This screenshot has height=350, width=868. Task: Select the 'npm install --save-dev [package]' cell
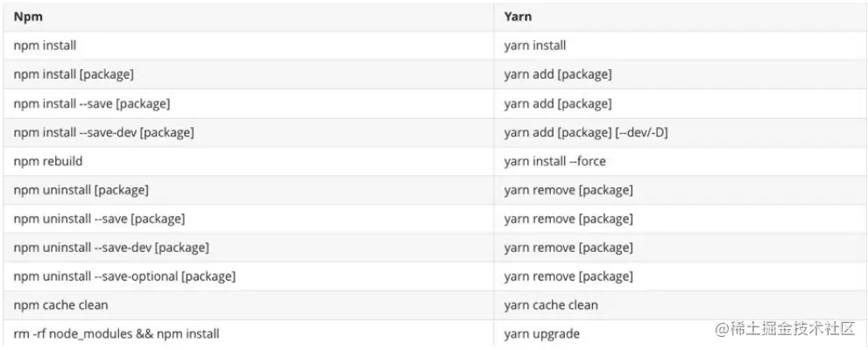[103, 132]
